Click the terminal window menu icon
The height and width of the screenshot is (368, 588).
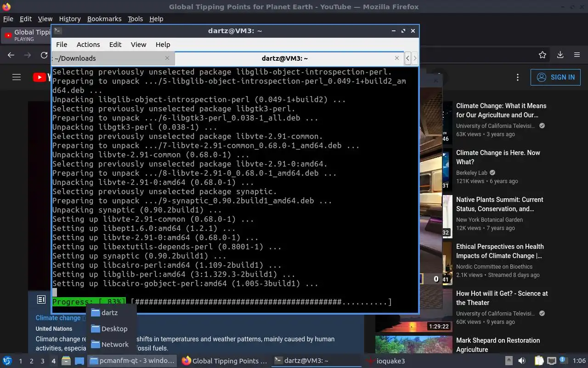pyautogui.click(x=57, y=31)
